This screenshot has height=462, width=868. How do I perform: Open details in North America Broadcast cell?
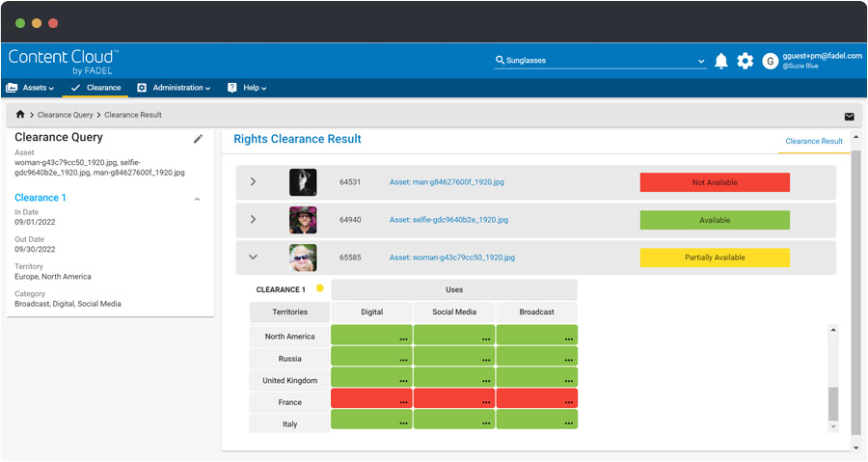[x=568, y=340]
